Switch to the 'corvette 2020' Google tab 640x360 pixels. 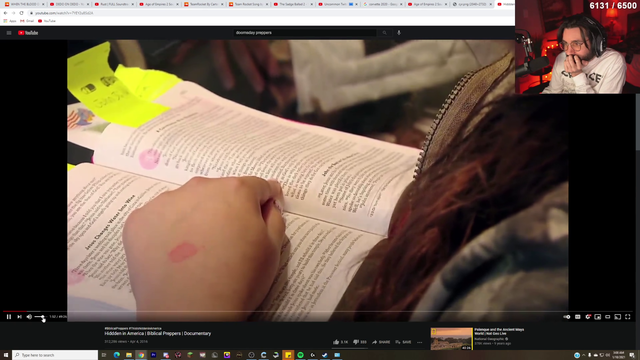tap(382, 4)
